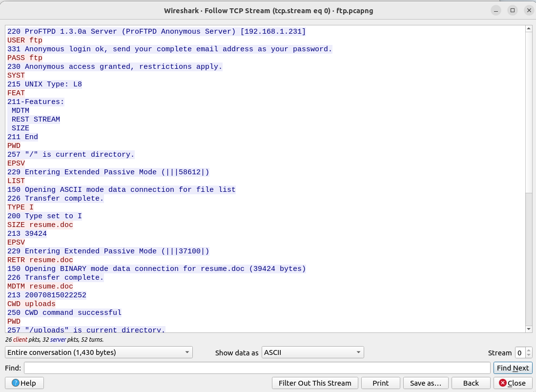Click the "REST STREAM" feature line
Viewport: 536px width, 392px height.
(x=36, y=119)
